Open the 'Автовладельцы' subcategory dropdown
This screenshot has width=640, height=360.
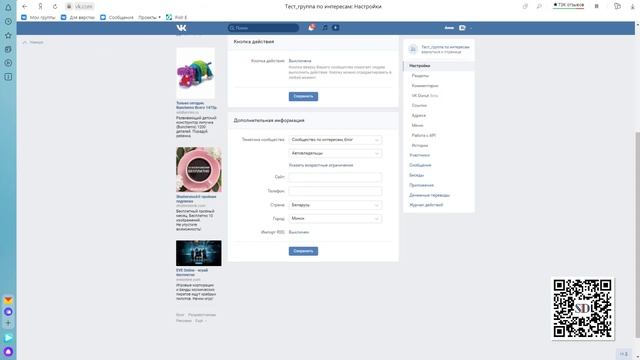coord(335,153)
